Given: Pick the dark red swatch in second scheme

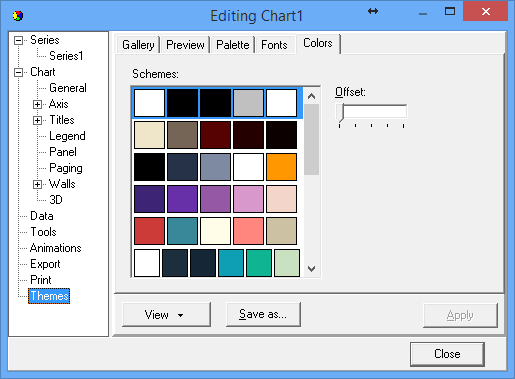Looking at the screenshot, I should click(x=215, y=135).
